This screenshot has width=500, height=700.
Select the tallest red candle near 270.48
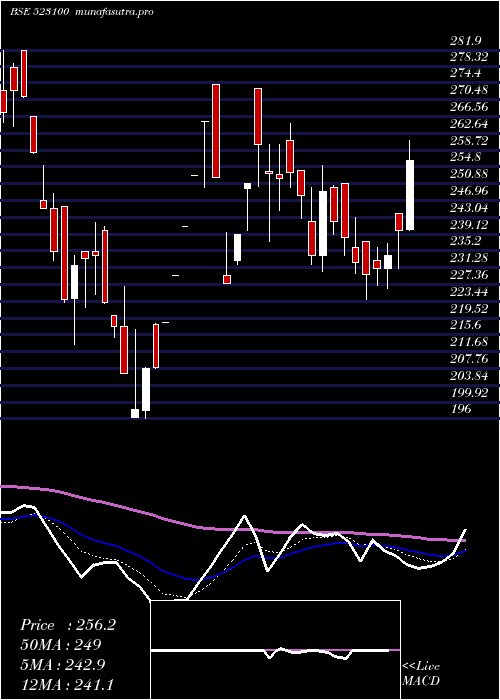point(216,131)
